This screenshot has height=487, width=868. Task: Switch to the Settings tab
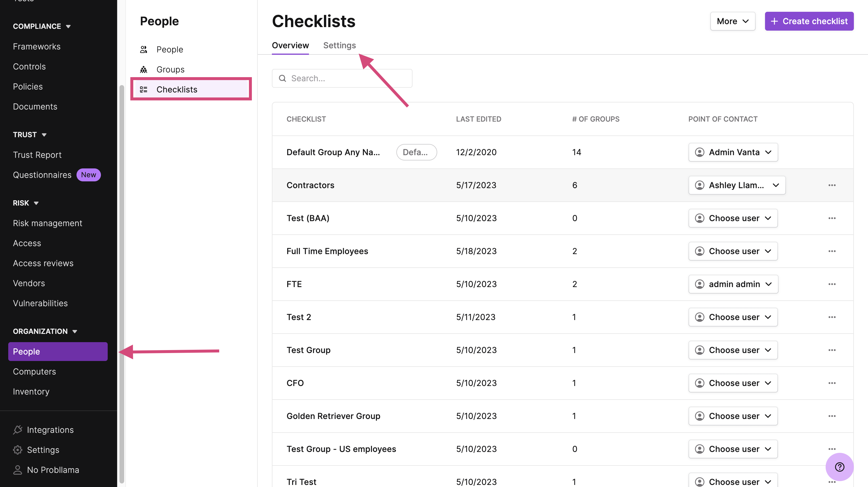(339, 45)
